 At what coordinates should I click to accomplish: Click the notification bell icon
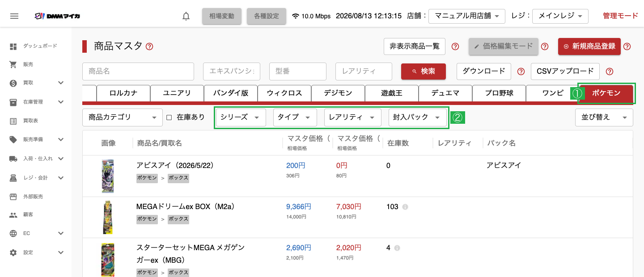pyautogui.click(x=186, y=16)
